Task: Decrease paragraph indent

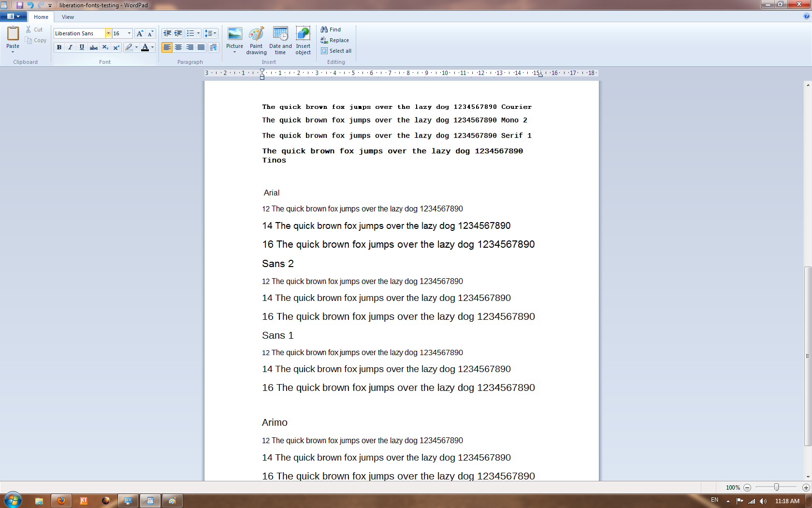Action: coord(167,33)
